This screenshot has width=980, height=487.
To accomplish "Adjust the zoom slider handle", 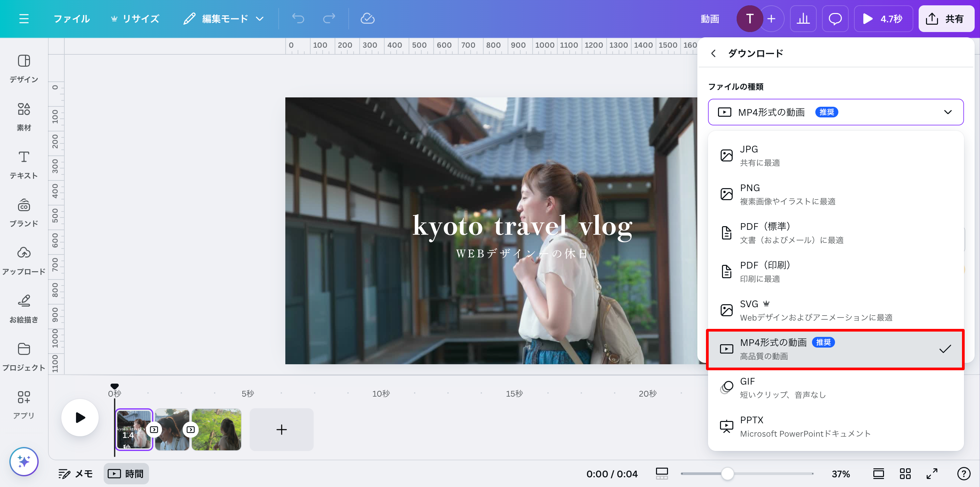I will [x=727, y=474].
